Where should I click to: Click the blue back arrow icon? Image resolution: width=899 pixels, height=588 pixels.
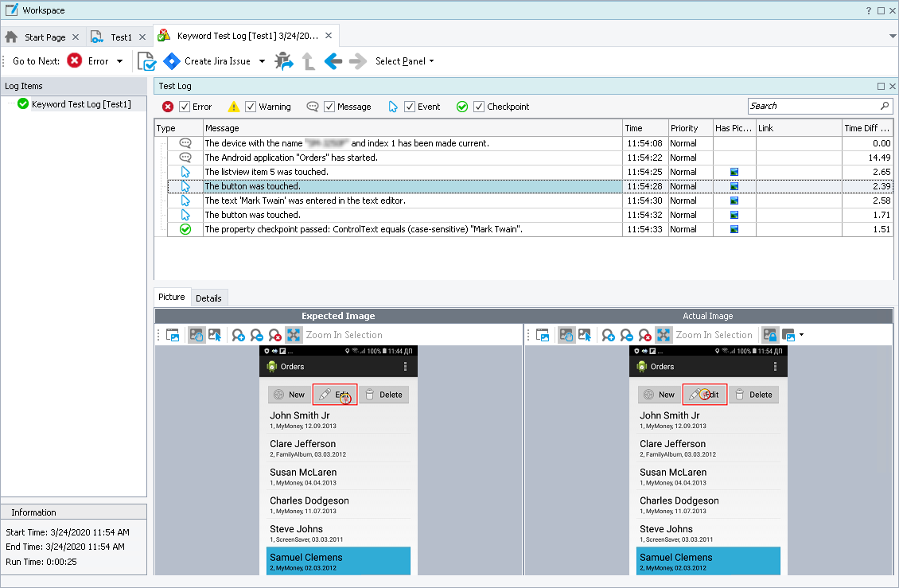pyautogui.click(x=333, y=61)
